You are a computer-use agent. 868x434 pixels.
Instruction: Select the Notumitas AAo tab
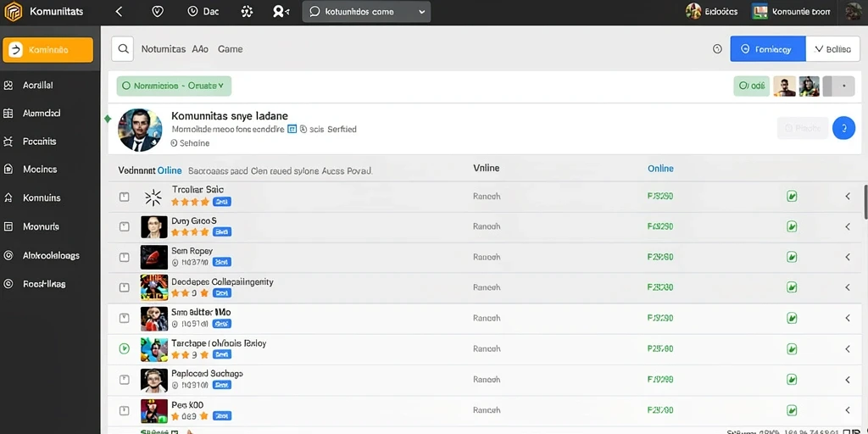[175, 49]
